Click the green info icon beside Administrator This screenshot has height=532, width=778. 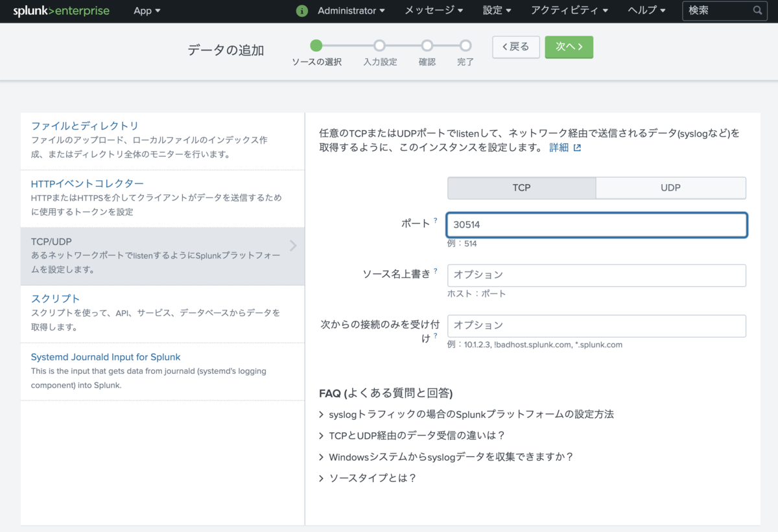click(302, 11)
